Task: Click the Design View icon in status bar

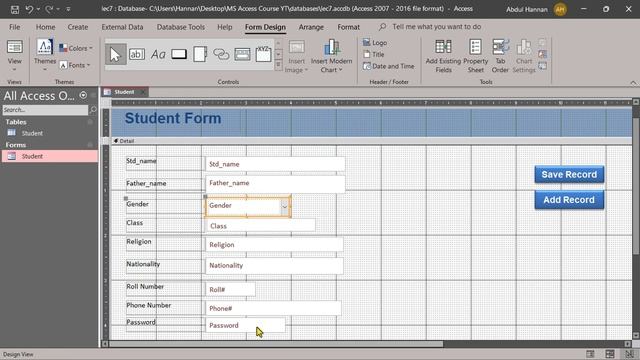Action: point(629,354)
